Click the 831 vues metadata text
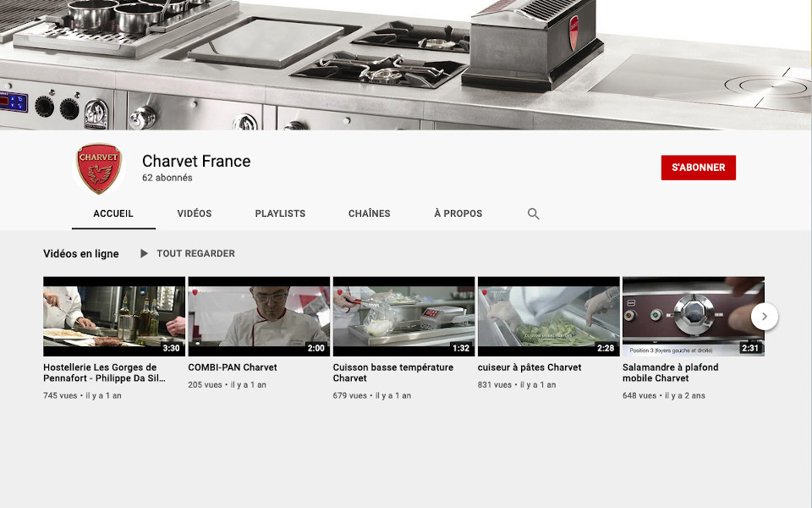This screenshot has width=812, height=508. [x=495, y=384]
